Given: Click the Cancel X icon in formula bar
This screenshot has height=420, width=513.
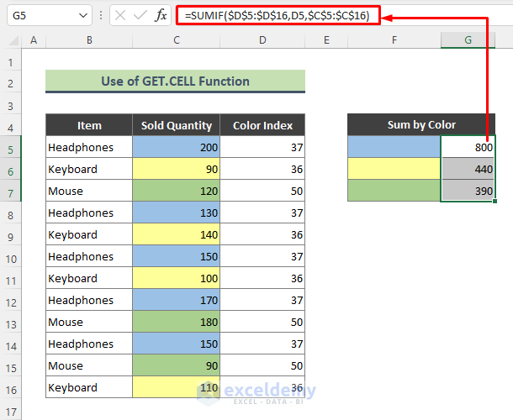Looking at the screenshot, I should (120, 15).
